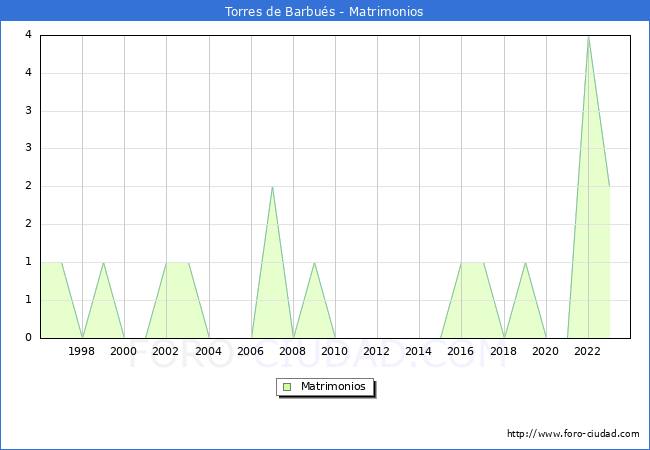
Task: Click the 2012 x-axis label
Action: pyautogui.click(x=376, y=351)
